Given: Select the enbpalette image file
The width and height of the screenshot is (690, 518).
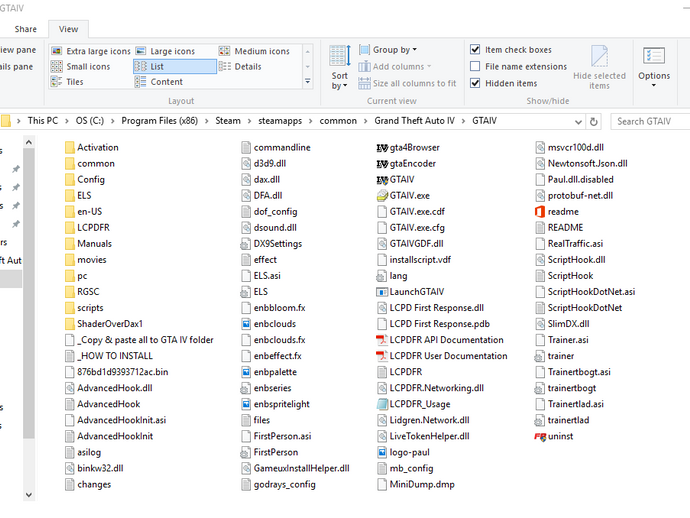Looking at the screenshot, I should click(x=270, y=372).
